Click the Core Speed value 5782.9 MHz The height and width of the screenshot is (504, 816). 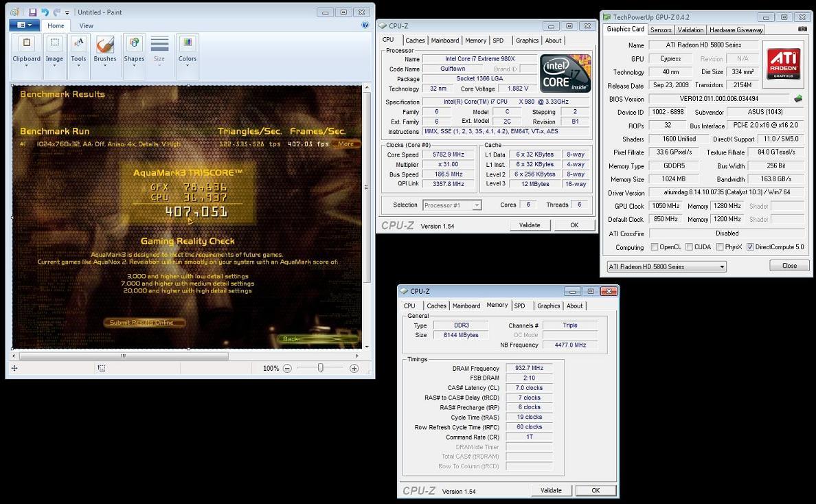pos(448,154)
